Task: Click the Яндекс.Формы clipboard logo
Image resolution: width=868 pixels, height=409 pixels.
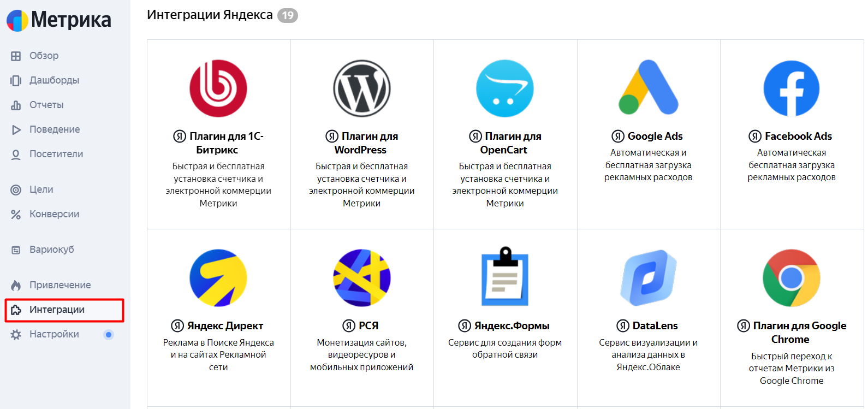Action: 505,276
